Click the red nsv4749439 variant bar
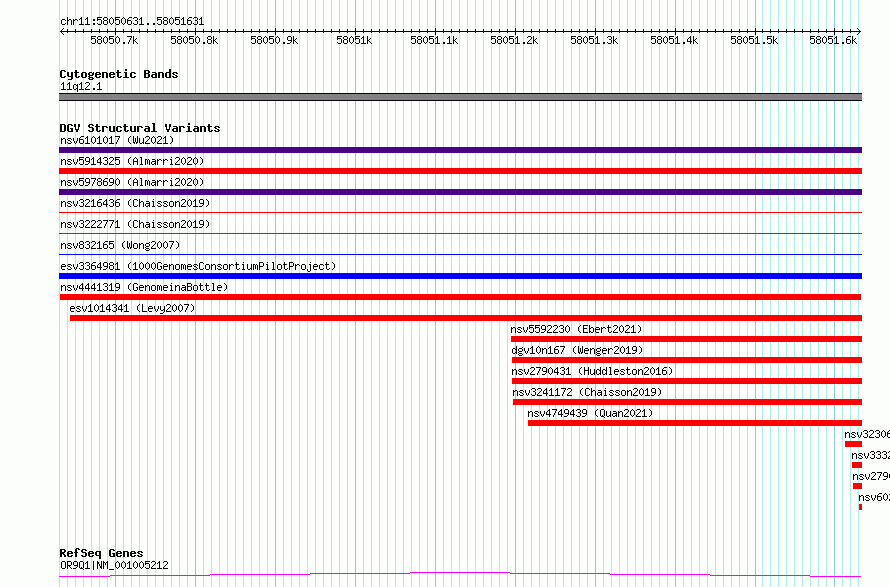Image resolution: width=890 pixels, height=587 pixels. 695,423
